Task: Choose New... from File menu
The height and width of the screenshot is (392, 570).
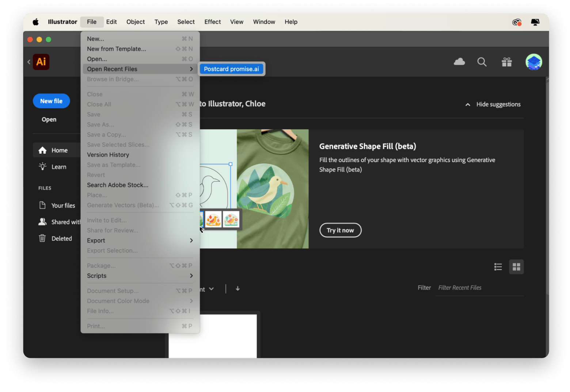Action: (140, 39)
